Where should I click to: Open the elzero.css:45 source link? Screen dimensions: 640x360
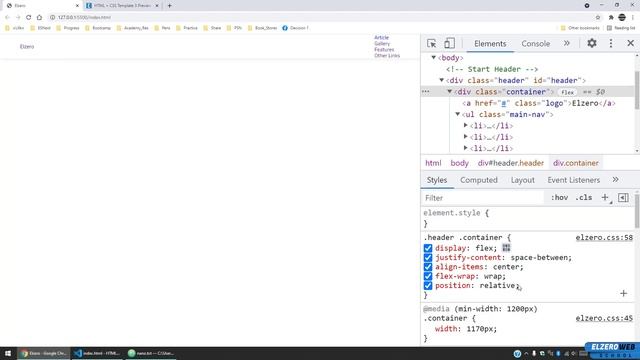604,318
